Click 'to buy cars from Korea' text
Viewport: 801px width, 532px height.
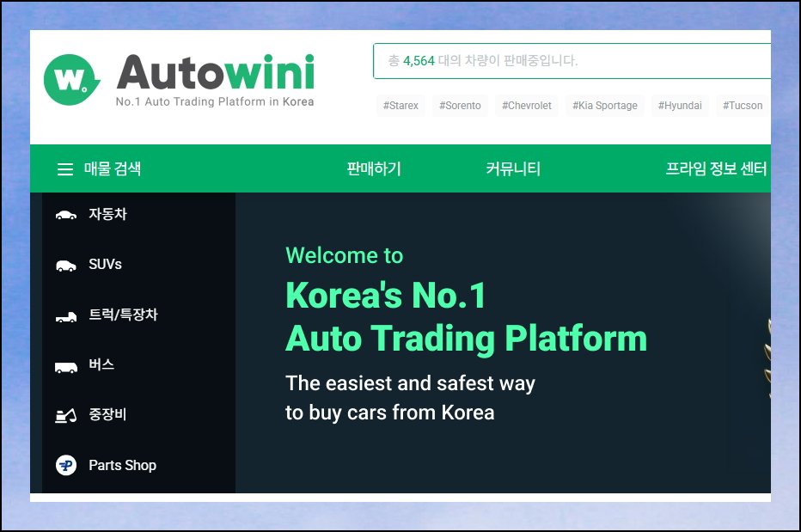tap(390, 413)
